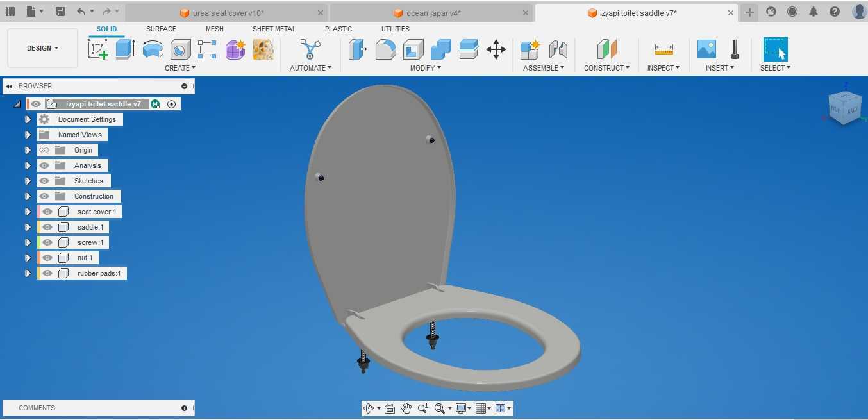Click the Select tool icon
This screenshot has width=868, height=420.
(775, 49)
